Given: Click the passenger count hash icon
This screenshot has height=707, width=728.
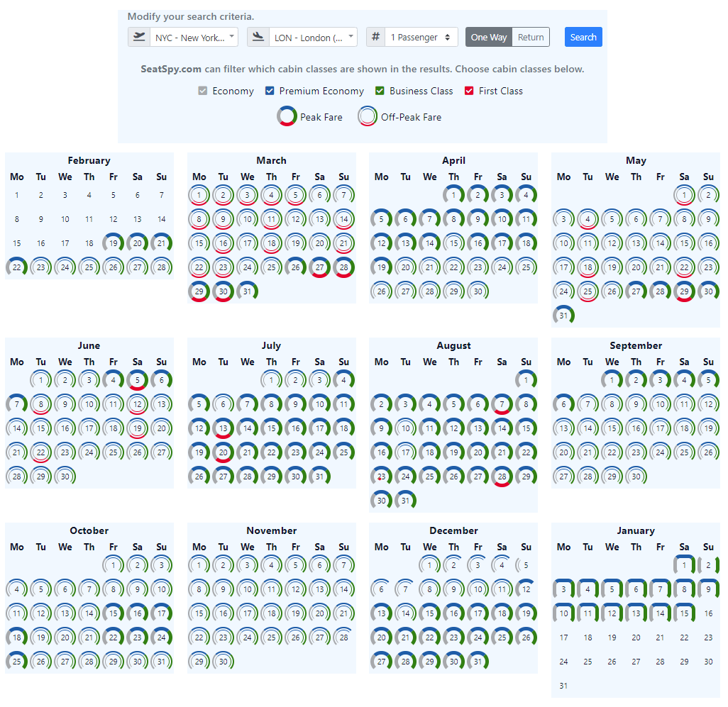Looking at the screenshot, I should 375,36.
